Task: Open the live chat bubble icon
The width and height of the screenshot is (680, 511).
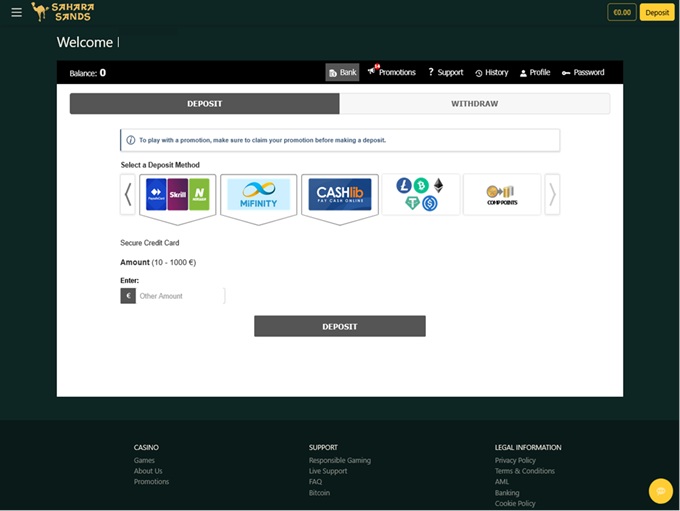Action: [660, 491]
